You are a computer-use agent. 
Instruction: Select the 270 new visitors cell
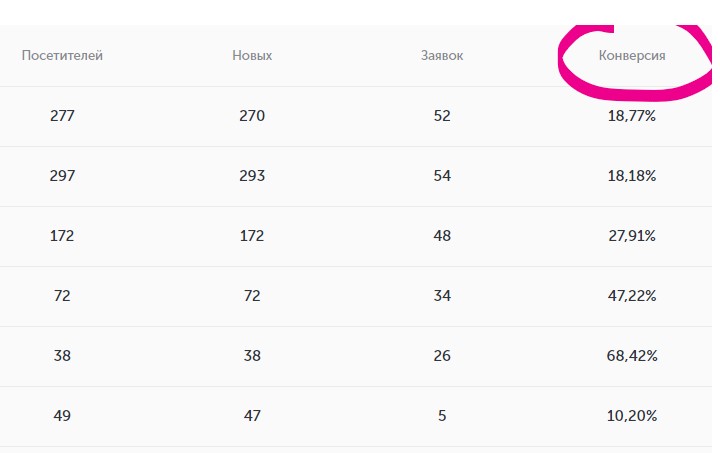pos(252,116)
